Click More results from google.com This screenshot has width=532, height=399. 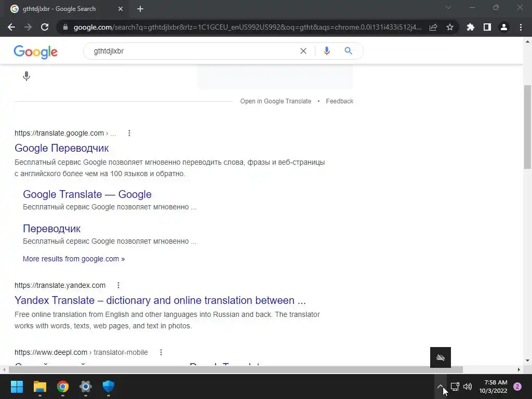pyautogui.click(x=74, y=259)
